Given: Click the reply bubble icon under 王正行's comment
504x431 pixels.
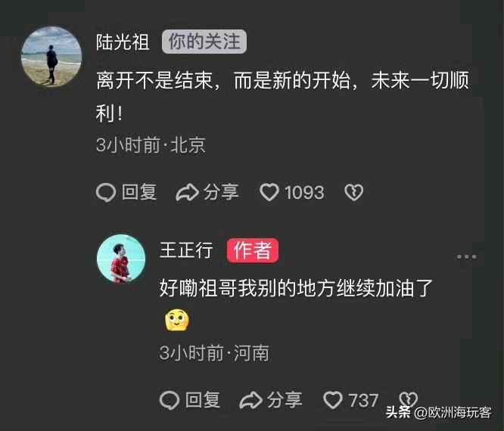Looking at the screenshot, I should click(170, 400).
